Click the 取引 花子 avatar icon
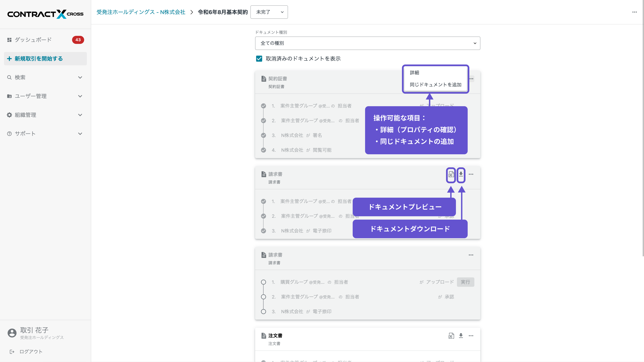Viewport: 644px width, 362px height. (12, 333)
